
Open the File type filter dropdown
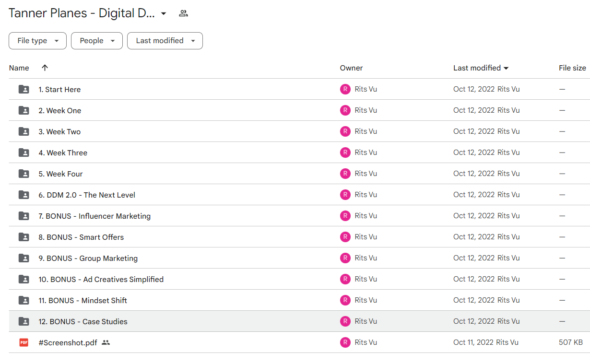pos(37,41)
